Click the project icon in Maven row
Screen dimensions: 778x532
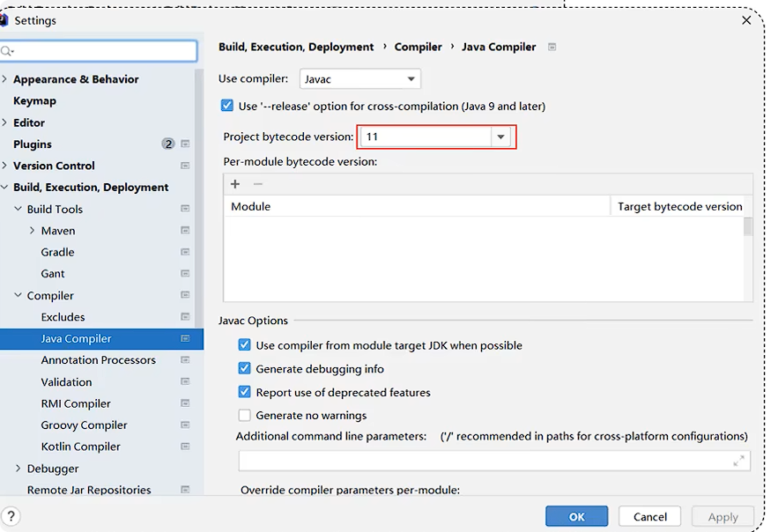tap(185, 231)
